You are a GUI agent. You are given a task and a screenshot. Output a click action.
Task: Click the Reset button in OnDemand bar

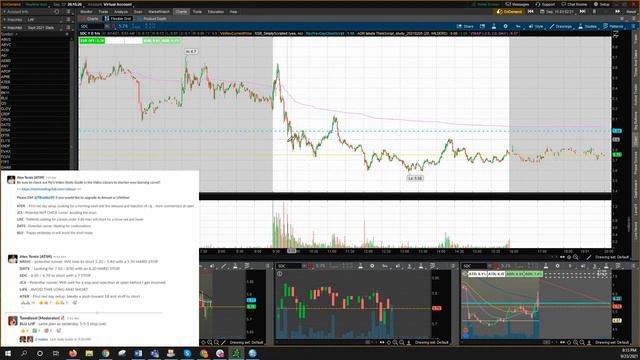pyautogui.click(x=631, y=11)
